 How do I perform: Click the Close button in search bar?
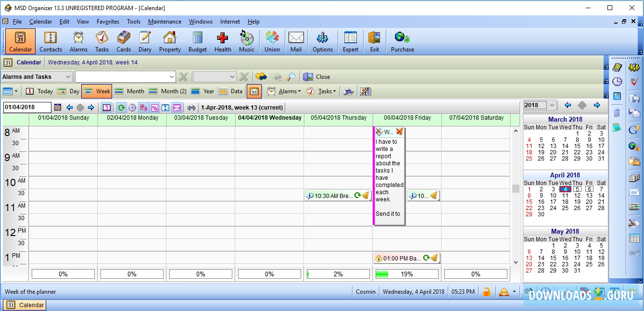point(317,77)
